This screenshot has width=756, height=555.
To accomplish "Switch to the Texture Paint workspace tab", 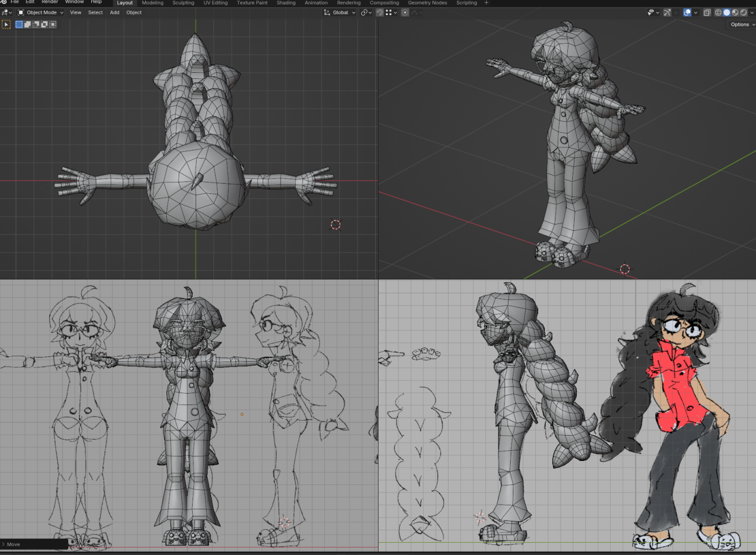I will point(252,3).
